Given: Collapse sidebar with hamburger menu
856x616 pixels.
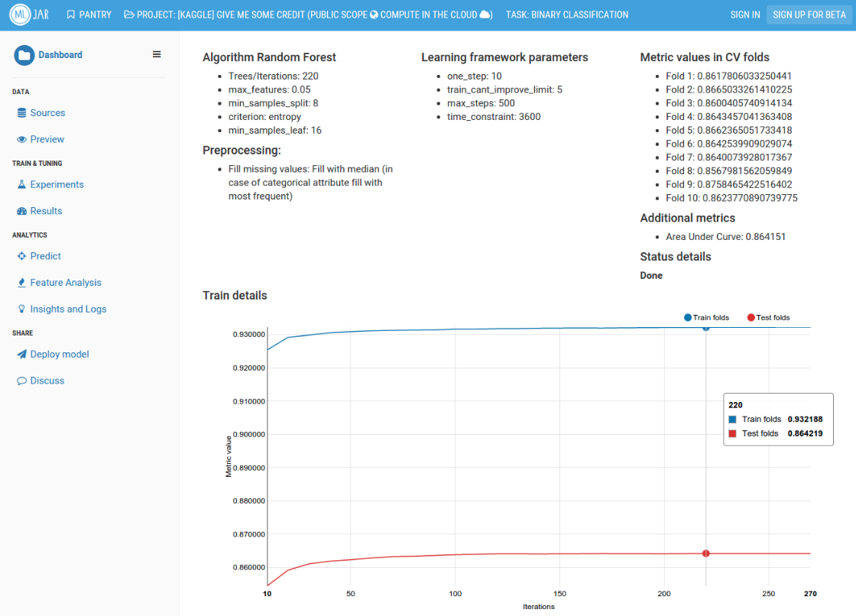Looking at the screenshot, I should [x=157, y=54].
